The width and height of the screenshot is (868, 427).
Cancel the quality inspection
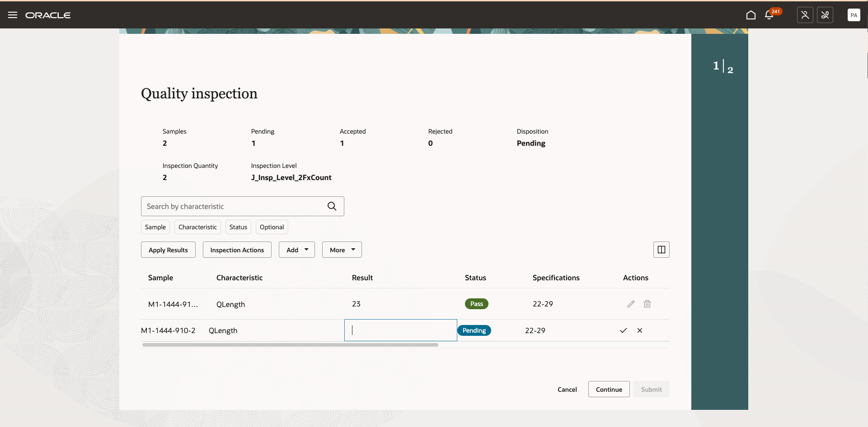point(567,389)
